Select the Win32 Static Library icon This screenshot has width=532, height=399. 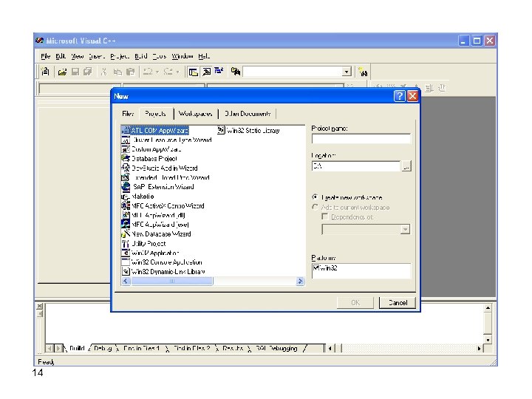[221, 130]
